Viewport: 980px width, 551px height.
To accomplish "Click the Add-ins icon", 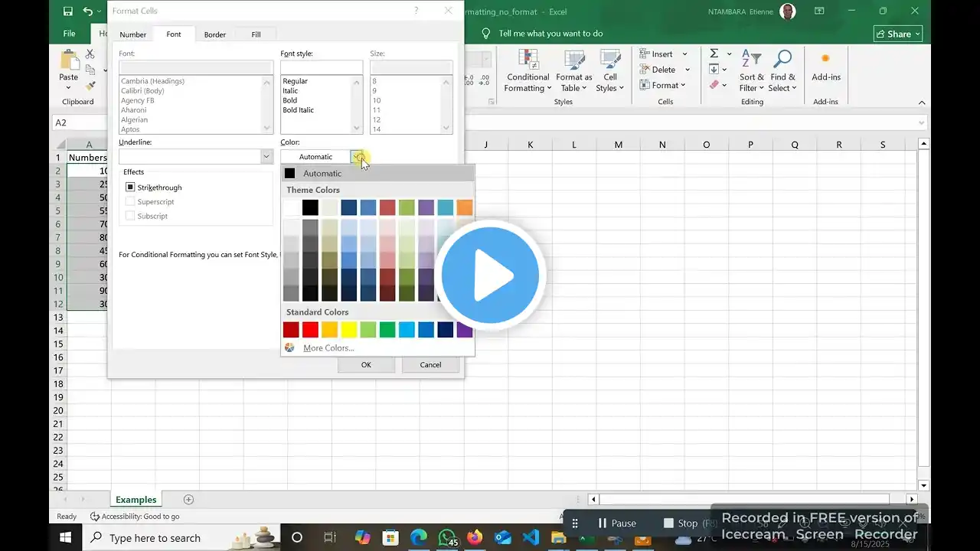I will 825,61.
